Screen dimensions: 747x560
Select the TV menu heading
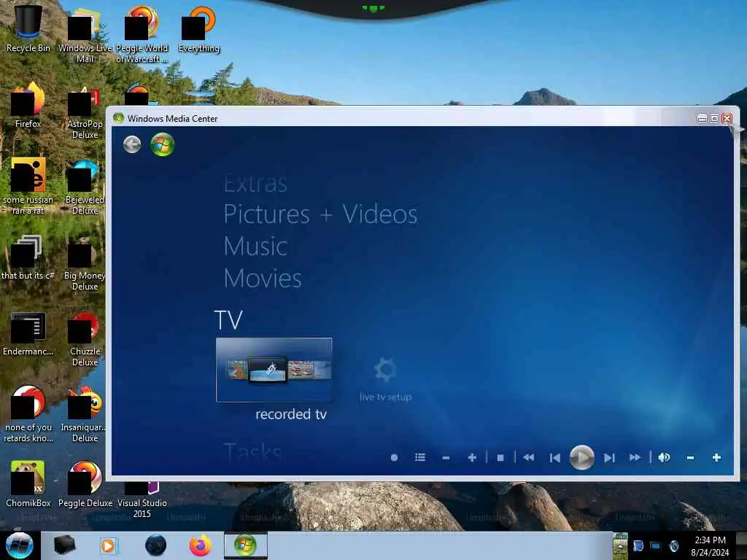point(228,320)
